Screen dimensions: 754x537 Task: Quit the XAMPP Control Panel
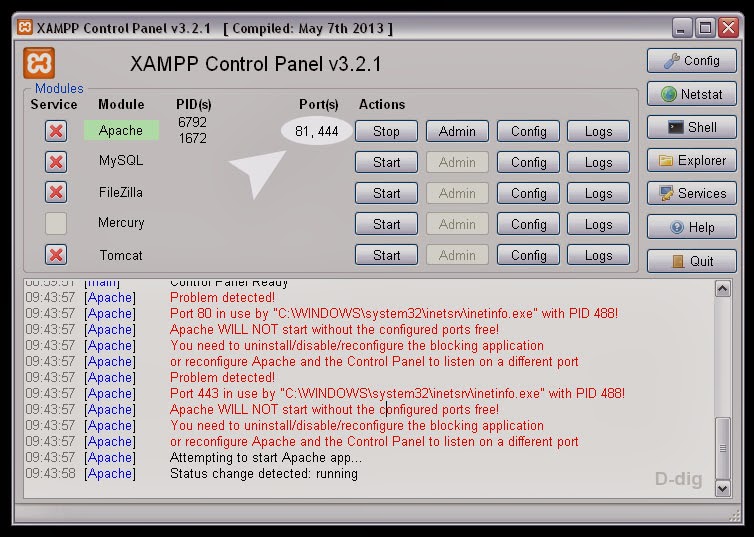(691, 261)
